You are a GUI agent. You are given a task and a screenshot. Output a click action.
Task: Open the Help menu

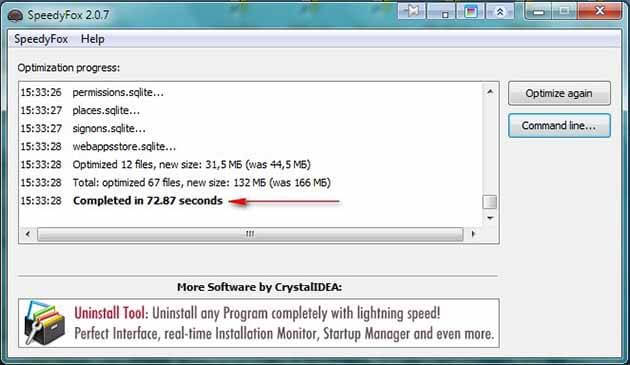pyautogui.click(x=92, y=39)
